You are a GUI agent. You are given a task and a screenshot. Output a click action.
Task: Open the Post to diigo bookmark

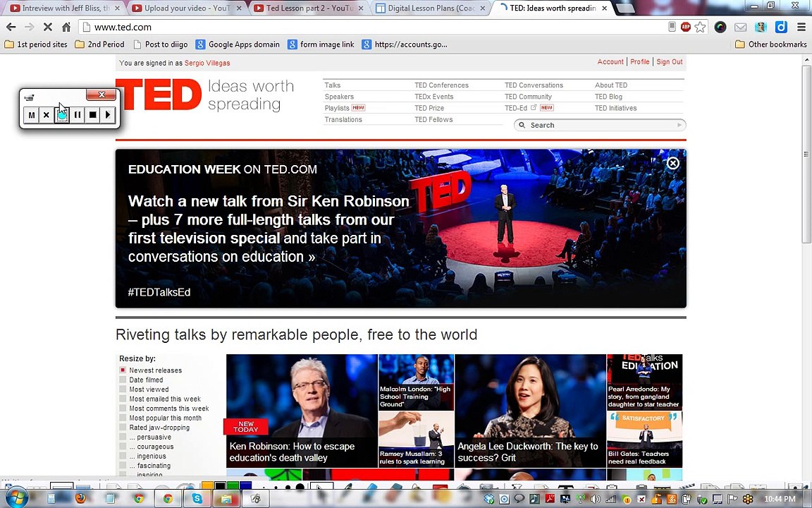(161, 44)
